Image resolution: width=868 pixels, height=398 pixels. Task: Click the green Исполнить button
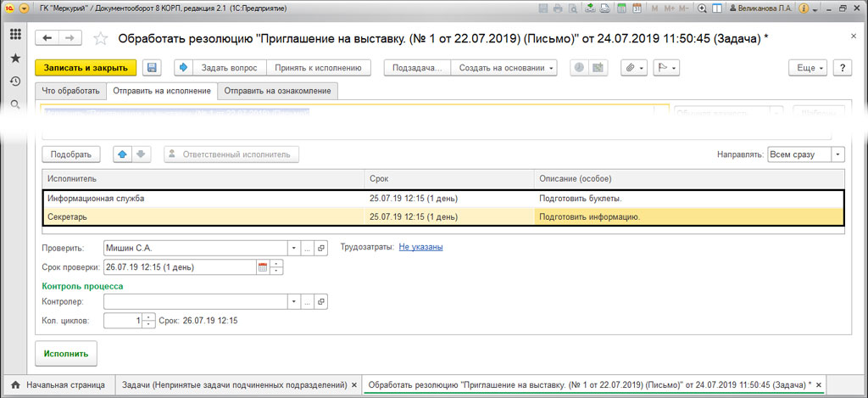click(x=66, y=352)
